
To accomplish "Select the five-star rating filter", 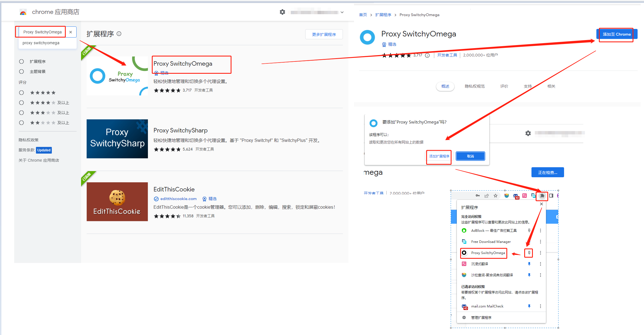I will [x=21, y=93].
